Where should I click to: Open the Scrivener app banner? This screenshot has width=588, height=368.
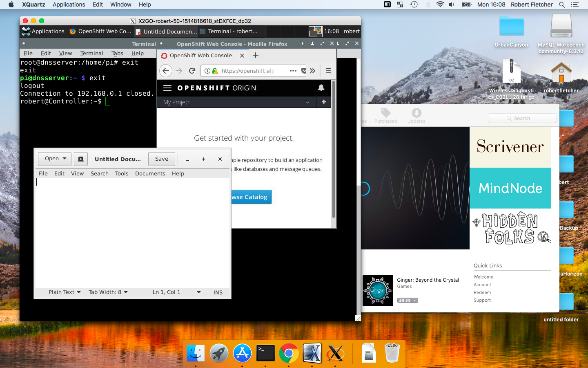coord(510,147)
